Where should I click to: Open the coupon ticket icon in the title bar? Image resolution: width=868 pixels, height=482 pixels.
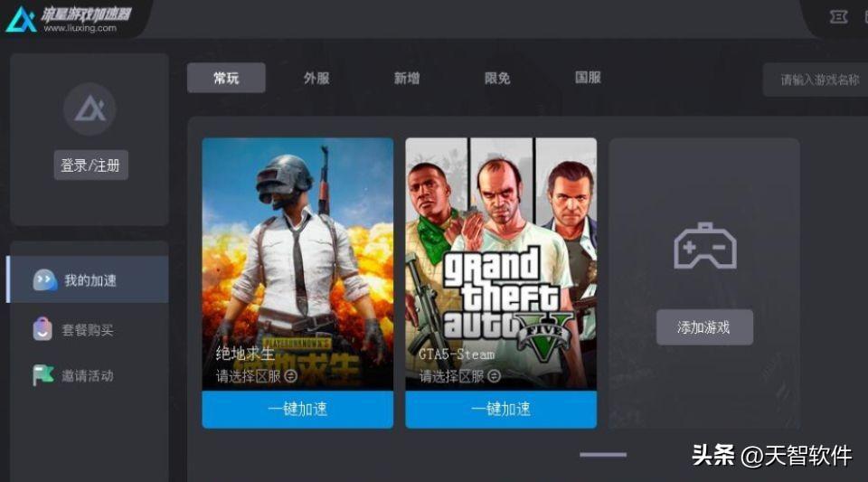(838, 17)
